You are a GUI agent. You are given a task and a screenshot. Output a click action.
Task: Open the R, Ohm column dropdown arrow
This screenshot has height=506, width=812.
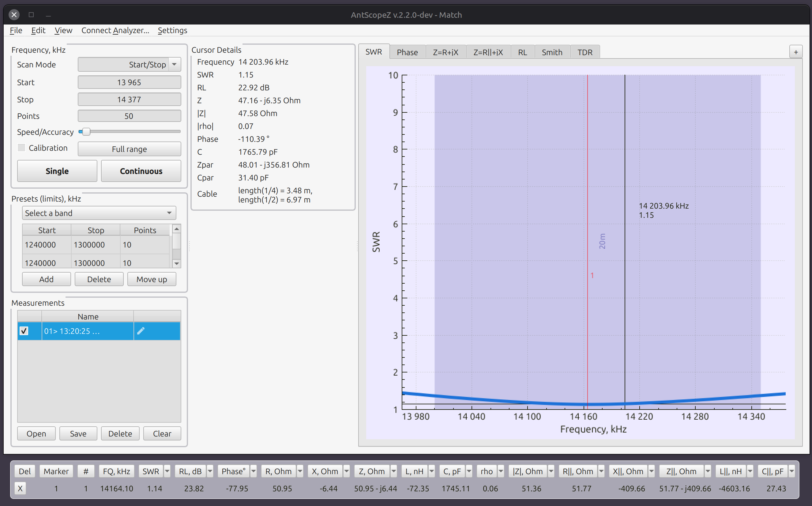pyautogui.click(x=300, y=471)
